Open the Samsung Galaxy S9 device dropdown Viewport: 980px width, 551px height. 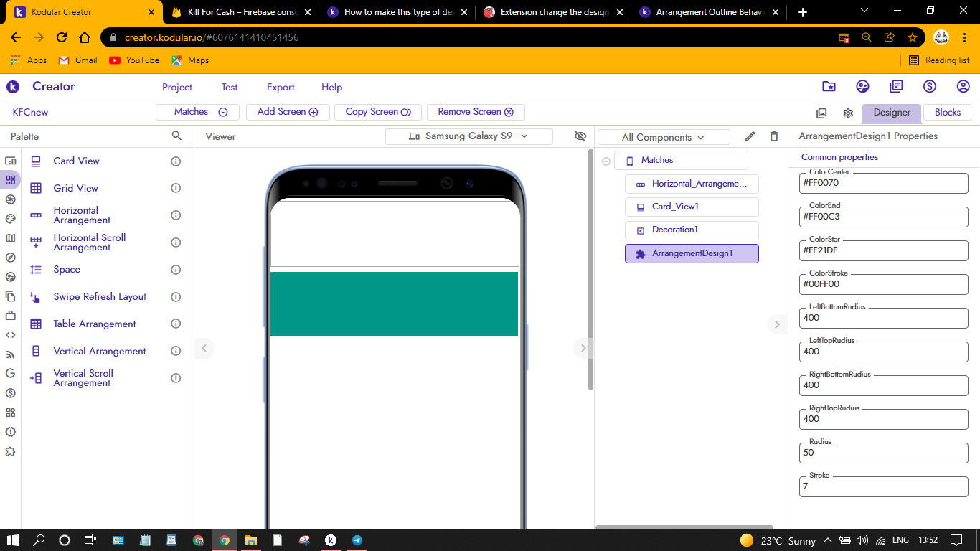click(x=468, y=136)
